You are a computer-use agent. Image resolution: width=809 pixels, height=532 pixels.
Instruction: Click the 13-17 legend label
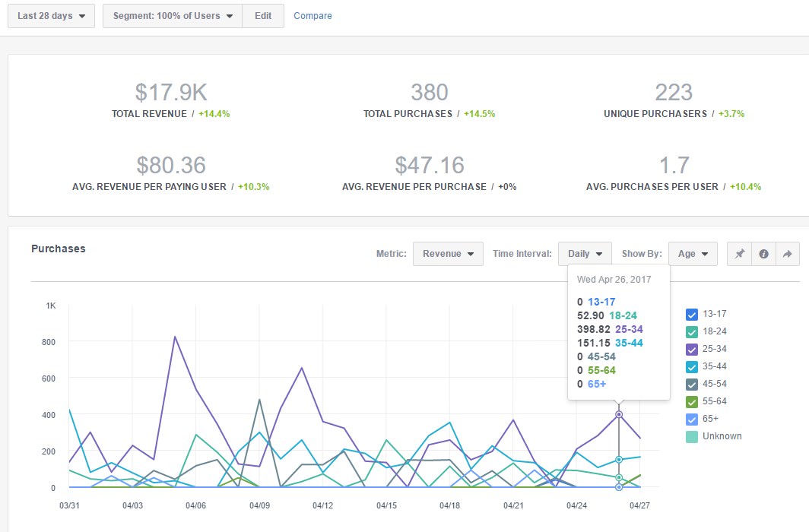point(715,314)
